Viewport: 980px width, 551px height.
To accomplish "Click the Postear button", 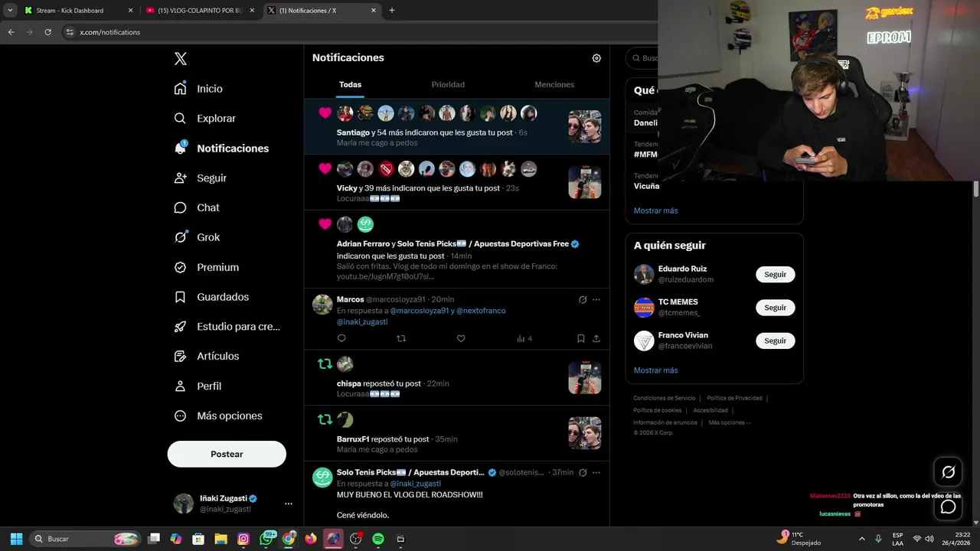I will coord(227,455).
